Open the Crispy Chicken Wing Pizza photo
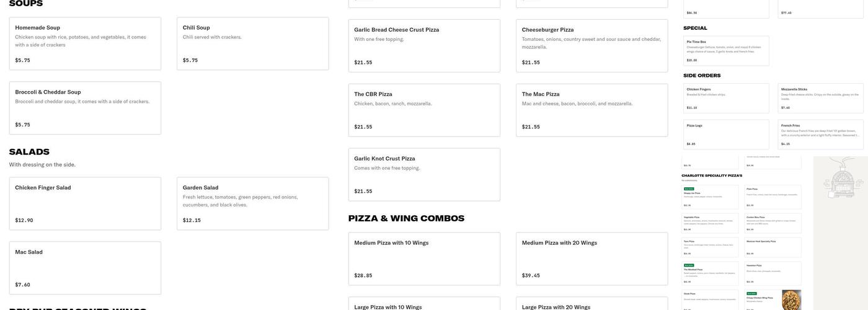This screenshot has width=868, height=310. [791, 299]
